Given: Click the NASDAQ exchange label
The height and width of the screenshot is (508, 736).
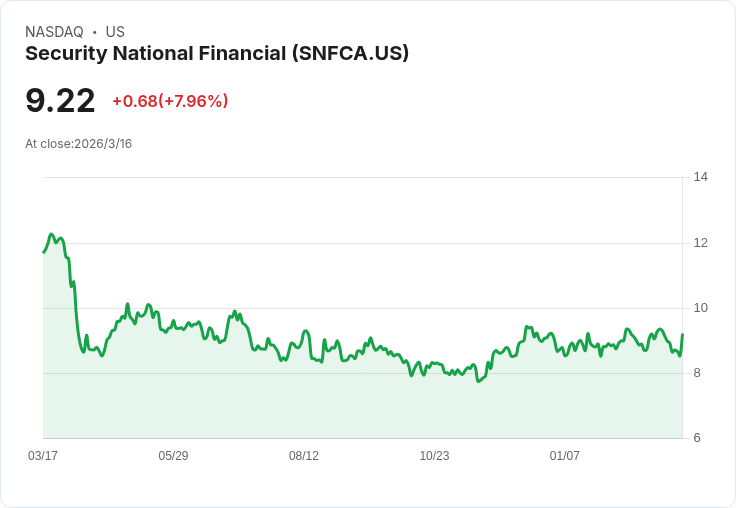Looking at the screenshot, I should (x=54, y=32).
